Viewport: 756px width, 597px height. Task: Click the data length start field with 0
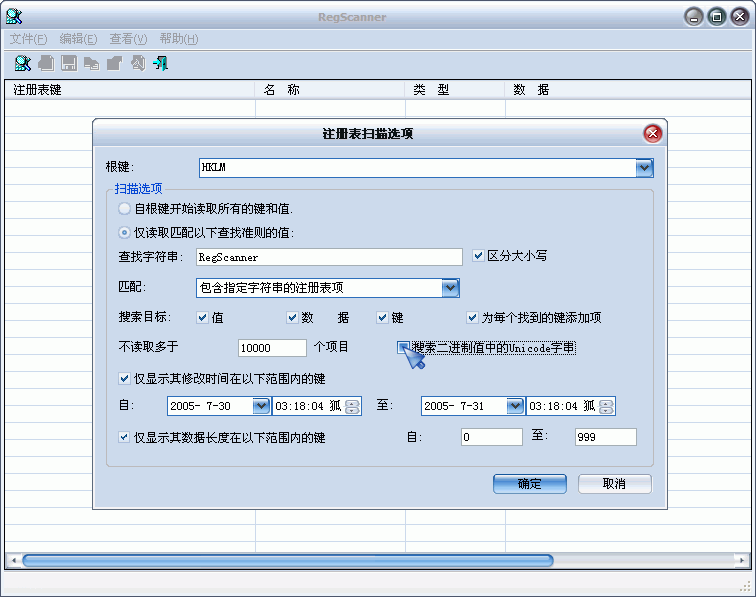click(x=492, y=437)
